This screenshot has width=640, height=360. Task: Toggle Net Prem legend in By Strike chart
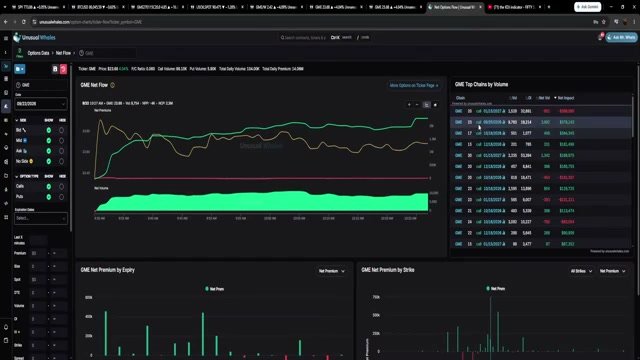tap(496, 289)
